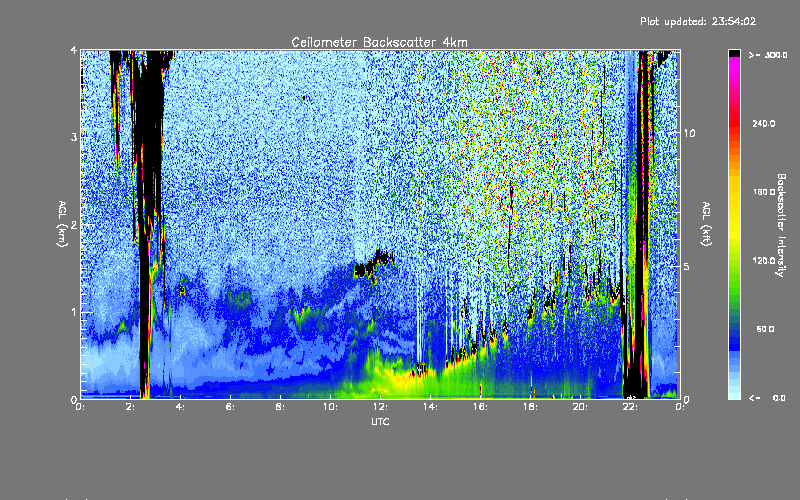
Task: Click the colorbar minimum '<= 0.0' label
Action: click(x=767, y=398)
